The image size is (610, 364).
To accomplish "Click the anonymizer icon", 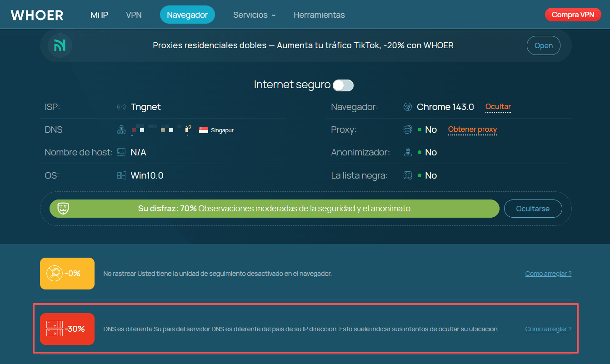I will pyautogui.click(x=408, y=153).
